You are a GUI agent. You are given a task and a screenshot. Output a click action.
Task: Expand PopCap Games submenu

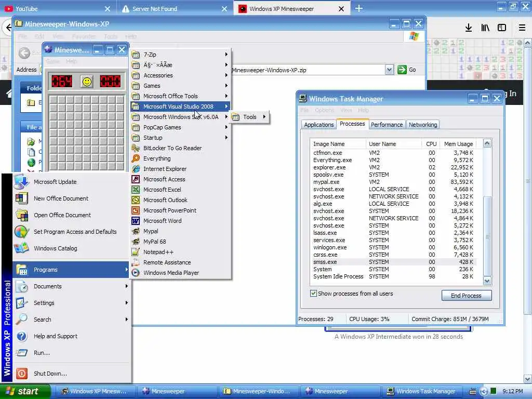181,127
